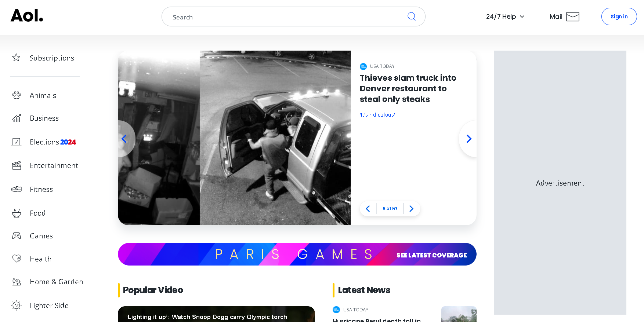Click the Animals paw icon

tap(17, 95)
